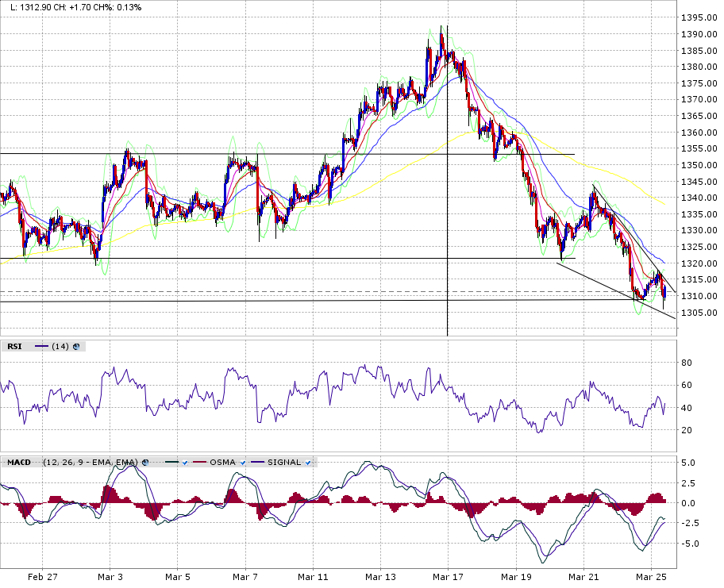Click the Mar 21 date label
Image resolution: width=724 pixels, height=588 pixels.
(583, 577)
